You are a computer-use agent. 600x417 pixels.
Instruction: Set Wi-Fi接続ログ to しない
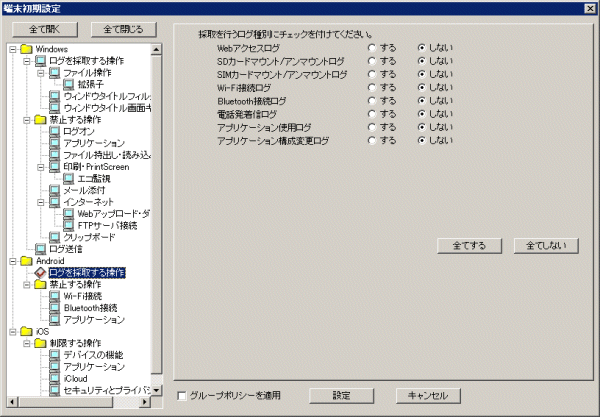423,87
